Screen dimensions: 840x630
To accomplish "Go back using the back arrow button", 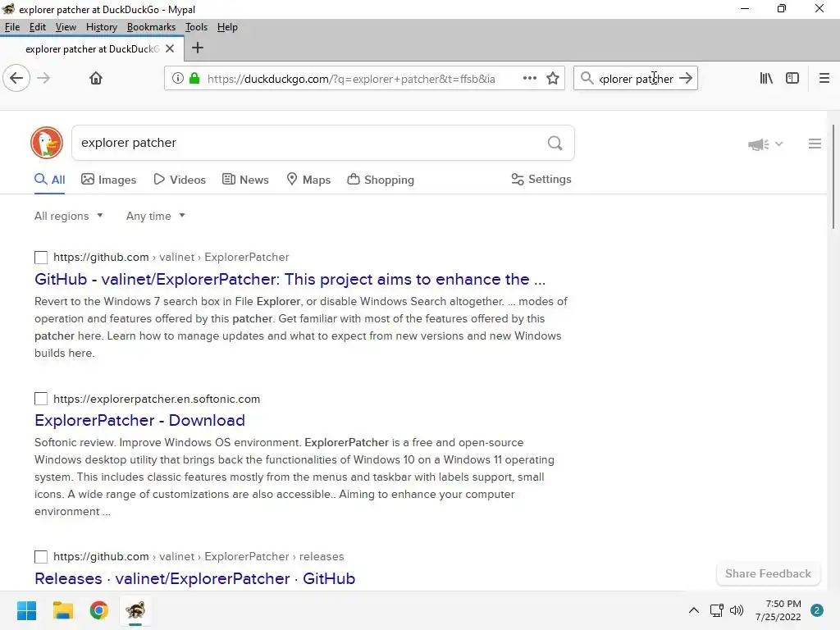I will click(x=16, y=78).
